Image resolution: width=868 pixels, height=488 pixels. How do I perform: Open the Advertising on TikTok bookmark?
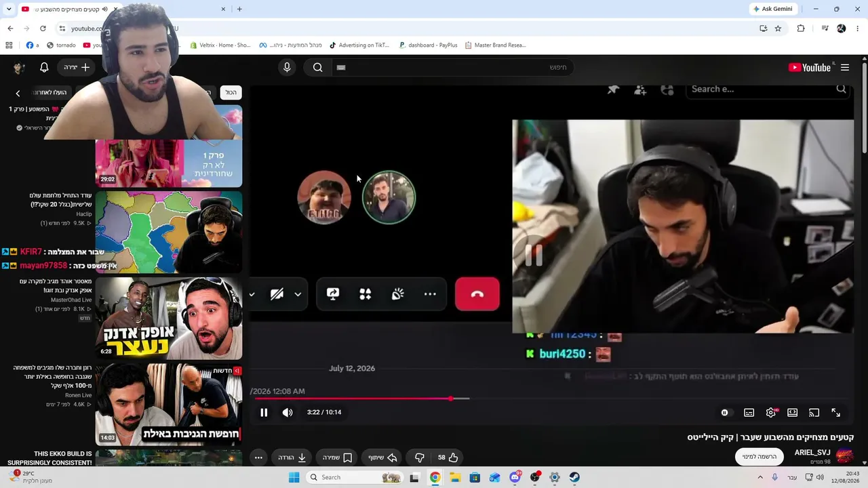click(359, 45)
